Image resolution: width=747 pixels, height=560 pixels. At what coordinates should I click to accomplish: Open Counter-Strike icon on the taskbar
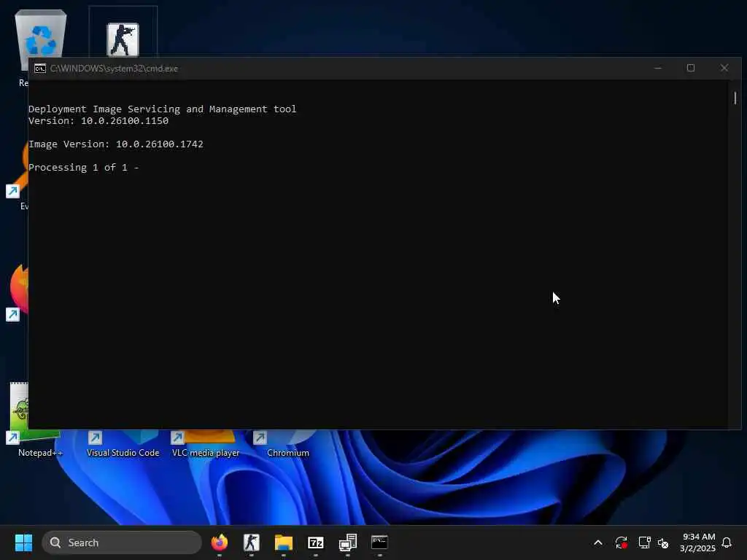252,542
